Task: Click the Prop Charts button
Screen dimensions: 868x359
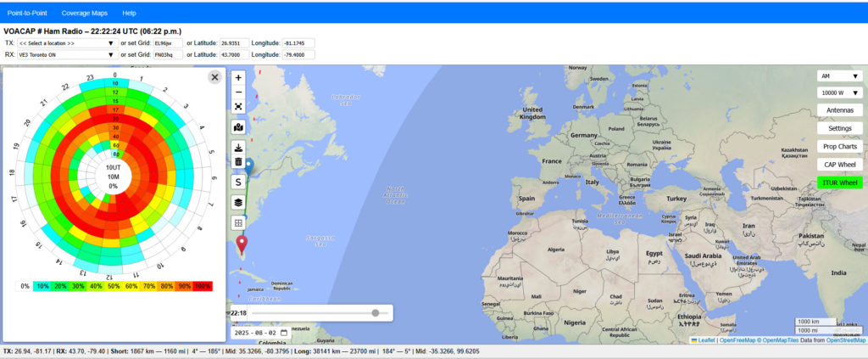Action: pyautogui.click(x=839, y=147)
